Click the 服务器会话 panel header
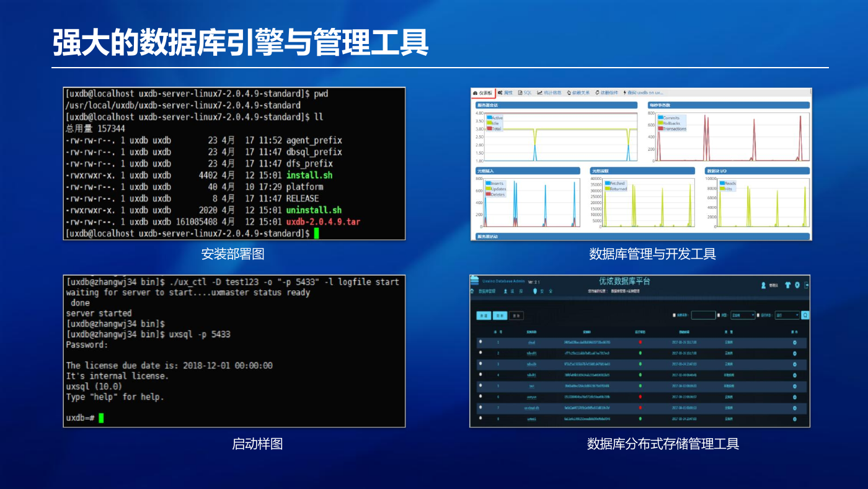 tap(556, 105)
